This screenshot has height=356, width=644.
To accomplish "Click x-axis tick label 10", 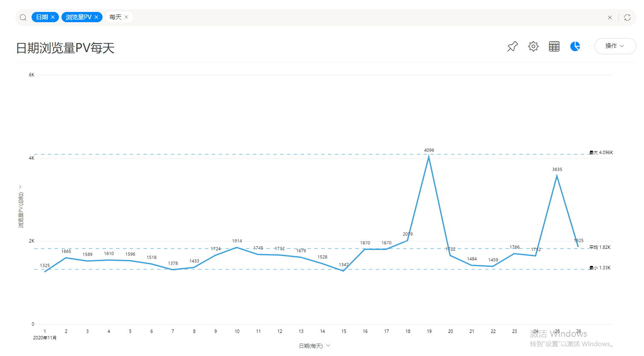I will pos(237,331).
